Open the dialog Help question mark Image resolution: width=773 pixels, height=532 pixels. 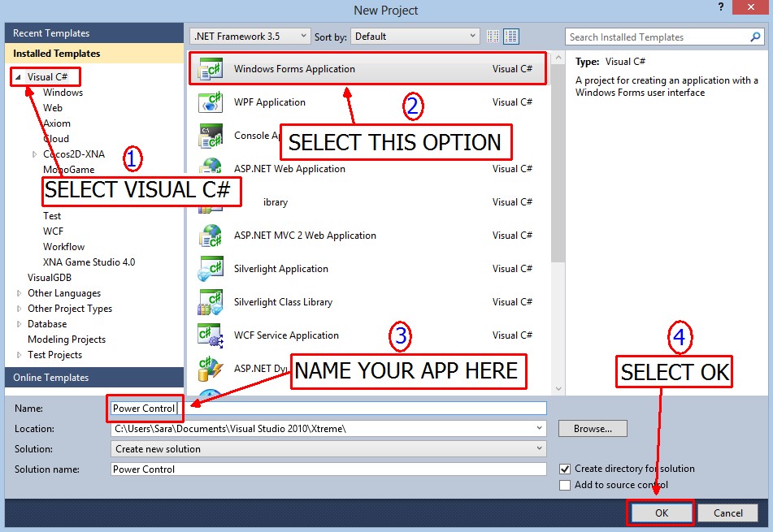point(721,7)
